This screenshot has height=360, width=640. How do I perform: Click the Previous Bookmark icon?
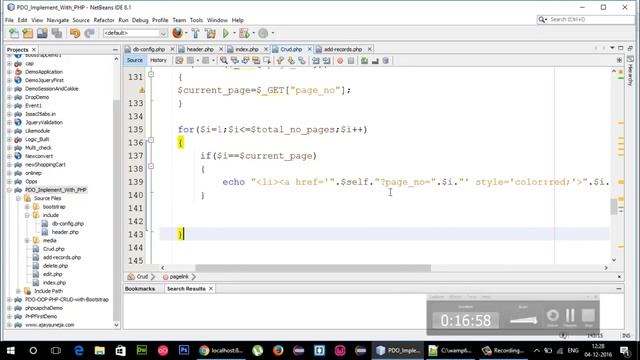coord(280,60)
